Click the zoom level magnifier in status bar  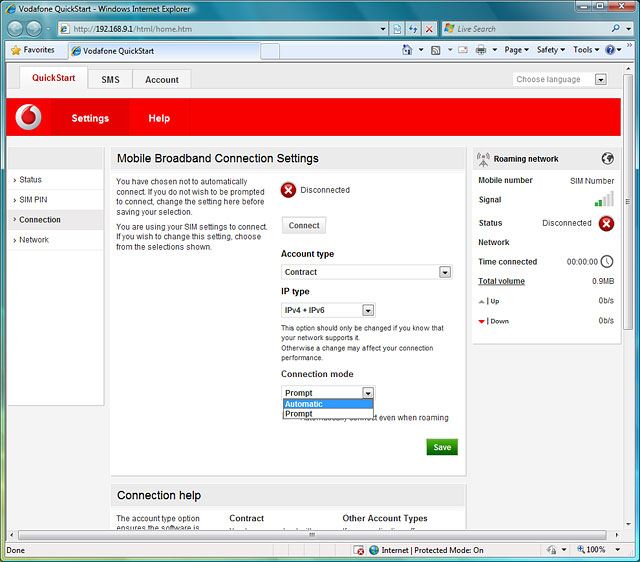coord(581,549)
